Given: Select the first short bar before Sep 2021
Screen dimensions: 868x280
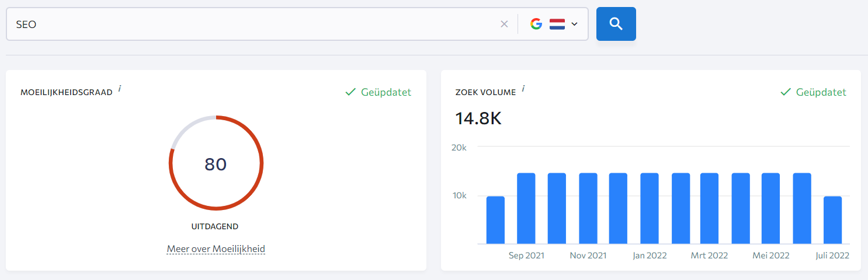Looking at the screenshot, I should click(x=495, y=220).
